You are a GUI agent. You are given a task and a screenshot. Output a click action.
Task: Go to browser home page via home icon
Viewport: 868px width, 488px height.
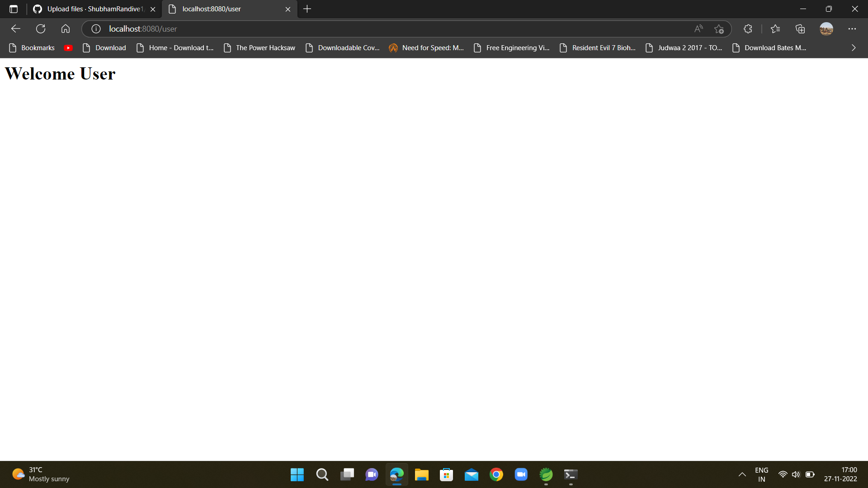tap(65, 28)
